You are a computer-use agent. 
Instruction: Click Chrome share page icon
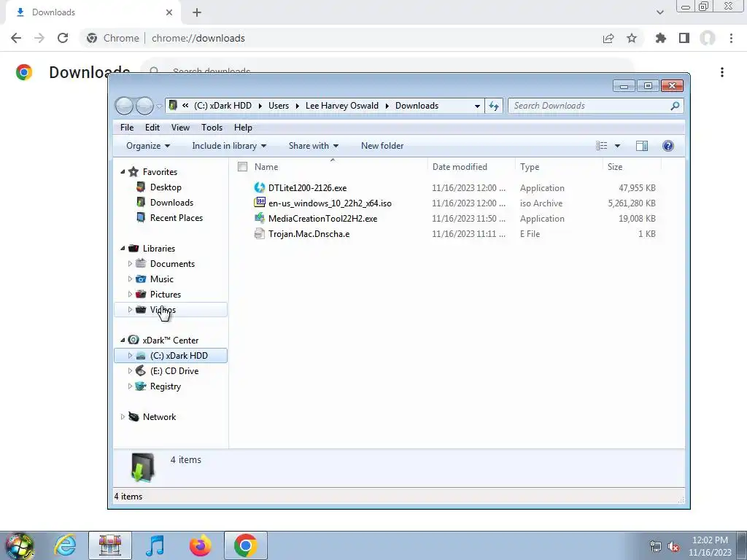608,38
